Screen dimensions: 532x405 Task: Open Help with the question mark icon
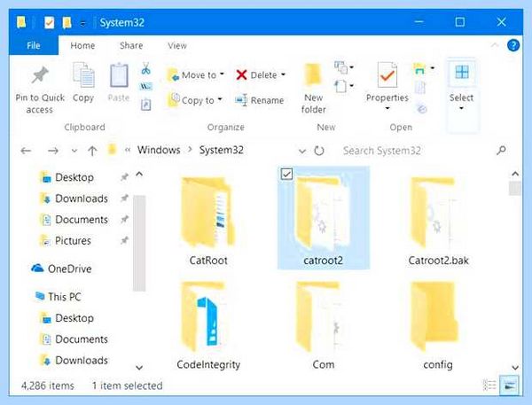pyautogui.click(x=513, y=45)
